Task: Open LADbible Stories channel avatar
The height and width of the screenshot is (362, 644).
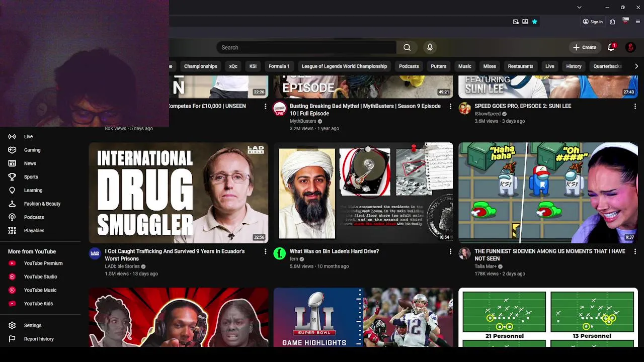Action: (x=95, y=253)
